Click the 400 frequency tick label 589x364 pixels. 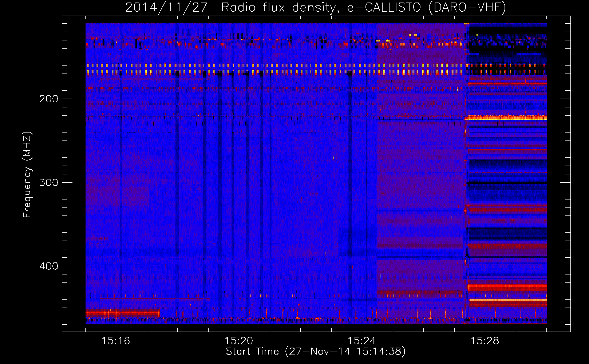point(49,266)
